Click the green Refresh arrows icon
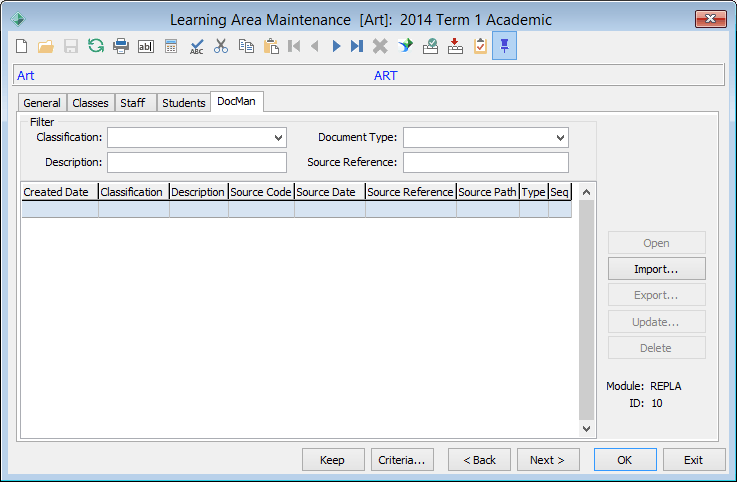The height and width of the screenshot is (482, 737). coord(96,46)
